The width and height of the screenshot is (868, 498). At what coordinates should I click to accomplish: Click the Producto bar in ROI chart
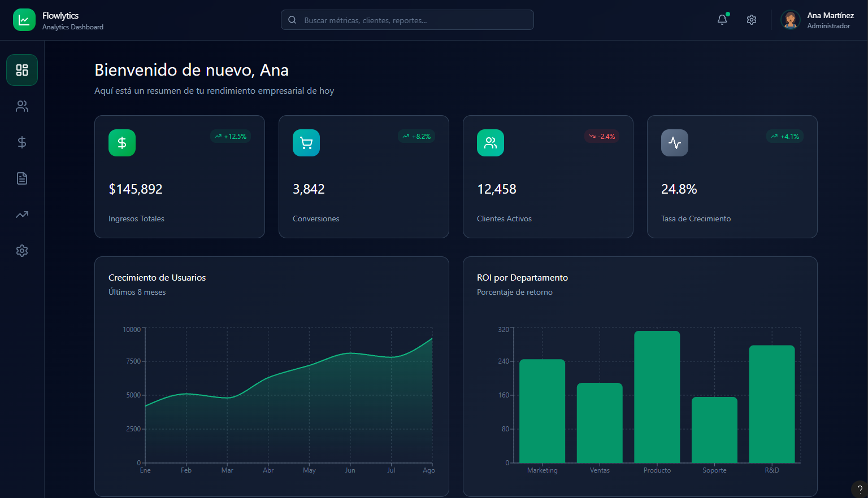(x=657, y=396)
